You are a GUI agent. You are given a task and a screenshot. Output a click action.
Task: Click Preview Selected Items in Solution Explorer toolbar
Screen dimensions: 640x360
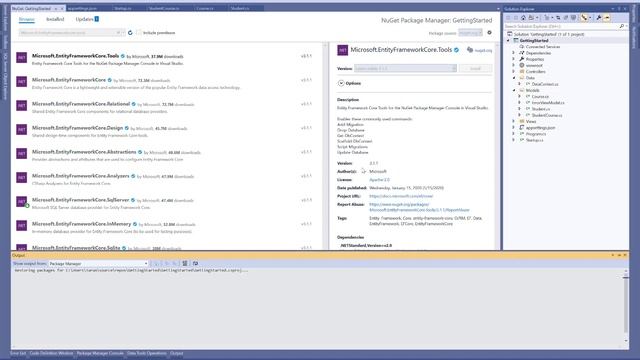point(607,18)
